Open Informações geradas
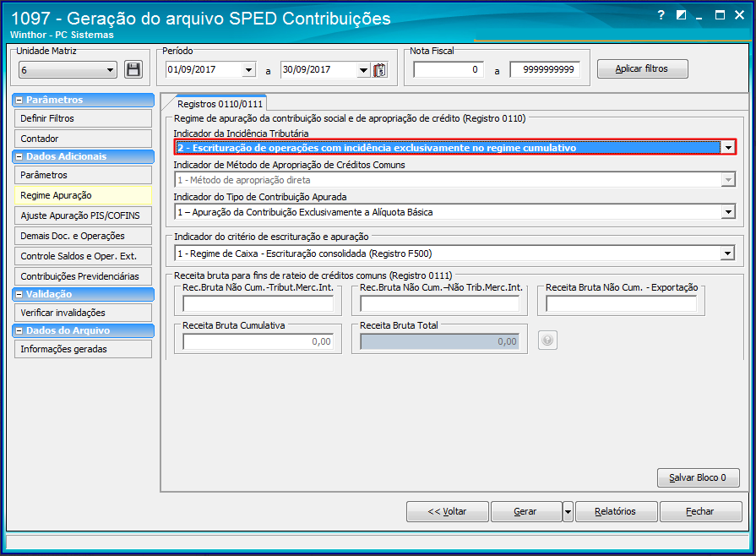Image resolution: width=756 pixels, height=556 pixels. click(x=83, y=349)
